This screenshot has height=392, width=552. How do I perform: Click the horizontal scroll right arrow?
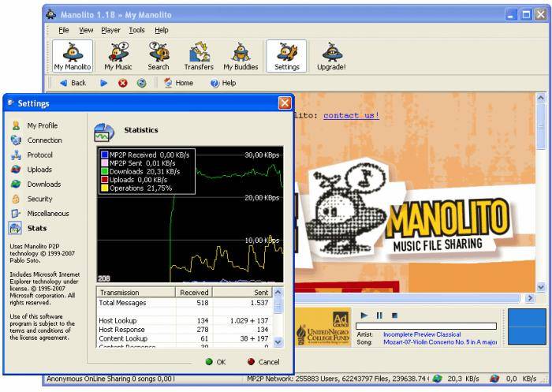click(x=530, y=299)
